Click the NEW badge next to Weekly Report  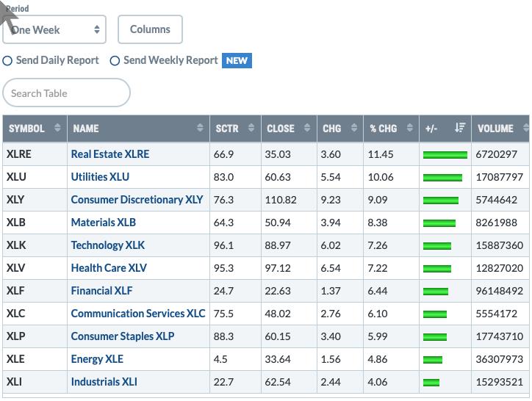pyautogui.click(x=237, y=61)
